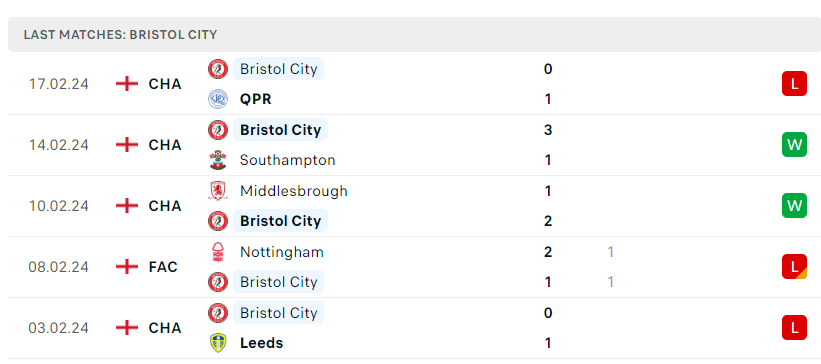Screen dimensions: 821x364
Task: Click the Middlesbrough club crest icon
Action: pos(218,191)
